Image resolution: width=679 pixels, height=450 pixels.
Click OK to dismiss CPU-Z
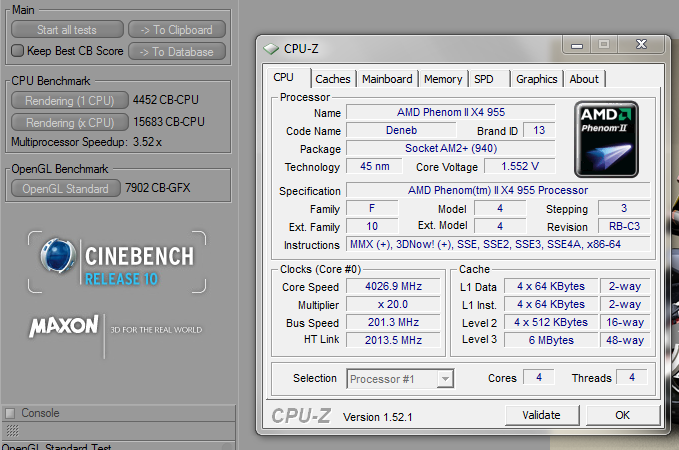(x=622, y=415)
